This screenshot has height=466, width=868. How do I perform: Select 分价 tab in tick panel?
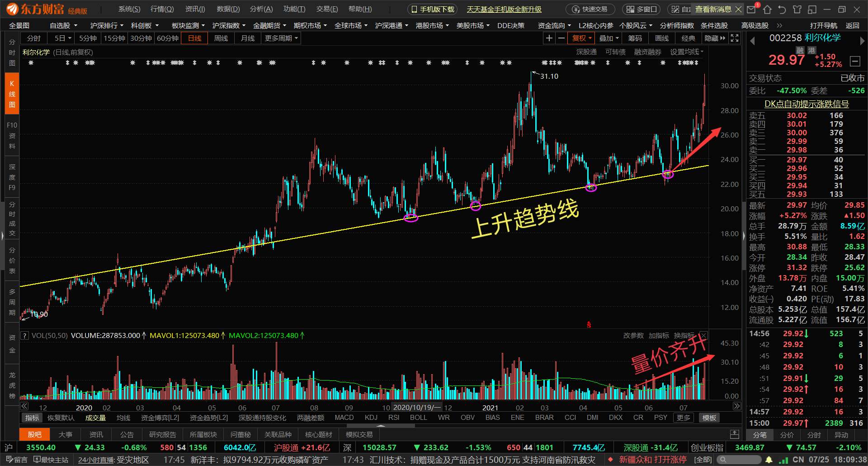tap(787, 435)
